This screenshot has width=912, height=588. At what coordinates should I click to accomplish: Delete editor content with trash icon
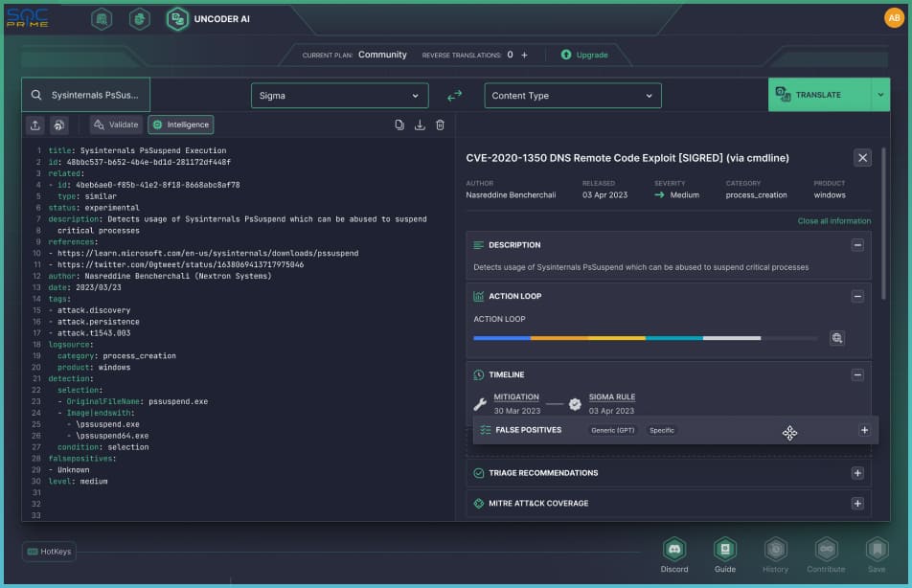click(x=440, y=124)
